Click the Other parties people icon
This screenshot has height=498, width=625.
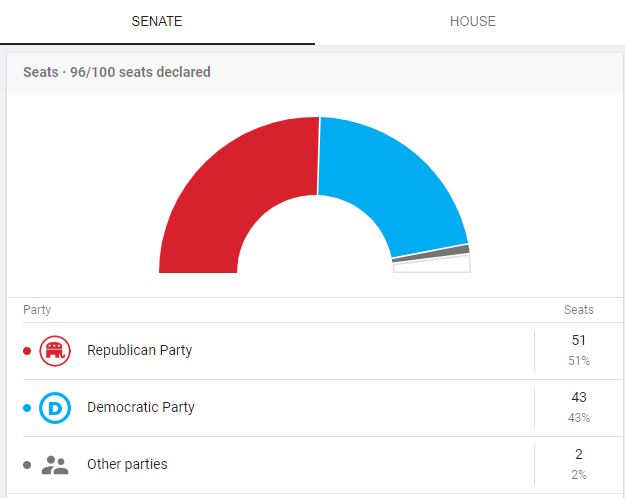[x=55, y=465]
